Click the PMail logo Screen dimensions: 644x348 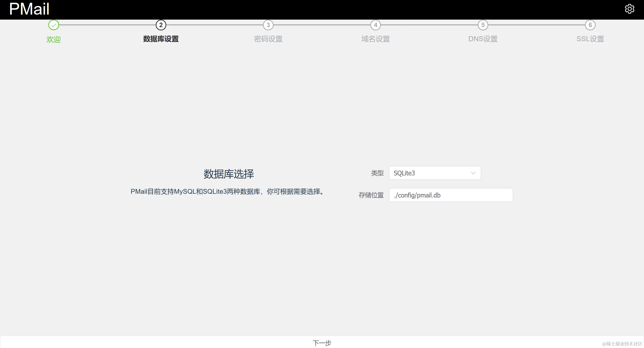(x=29, y=9)
